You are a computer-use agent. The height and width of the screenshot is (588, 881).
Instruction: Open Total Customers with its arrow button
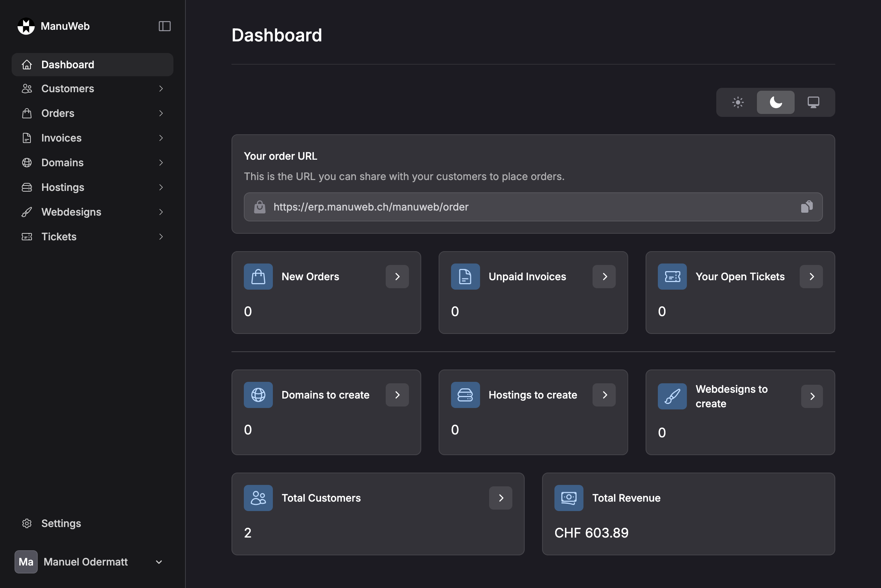[500, 498]
